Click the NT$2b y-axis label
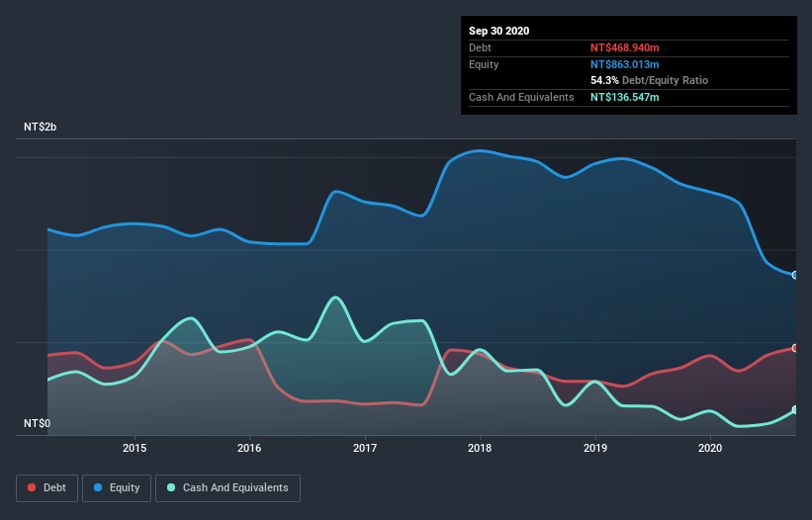812x520 pixels. [40, 127]
